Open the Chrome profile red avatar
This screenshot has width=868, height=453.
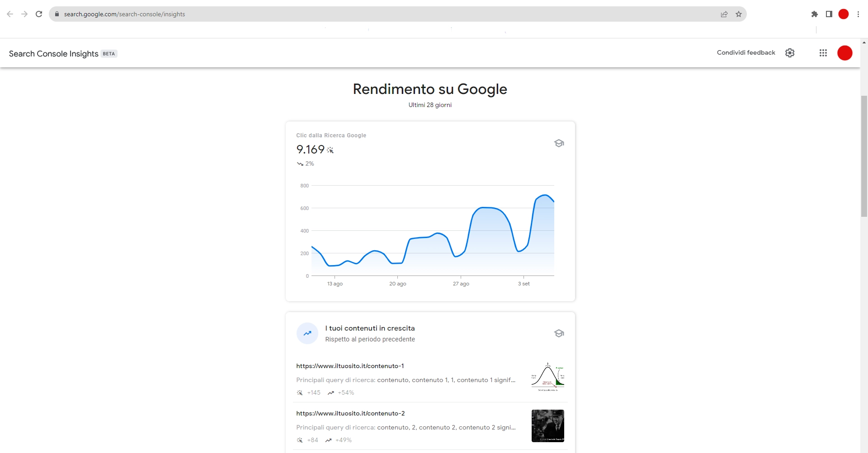pos(844,14)
